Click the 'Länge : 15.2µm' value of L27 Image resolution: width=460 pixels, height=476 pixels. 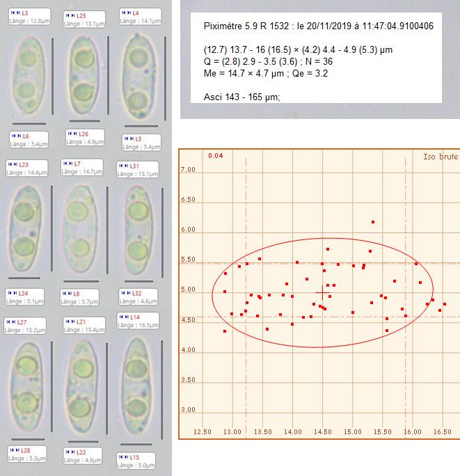tap(25, 330)
